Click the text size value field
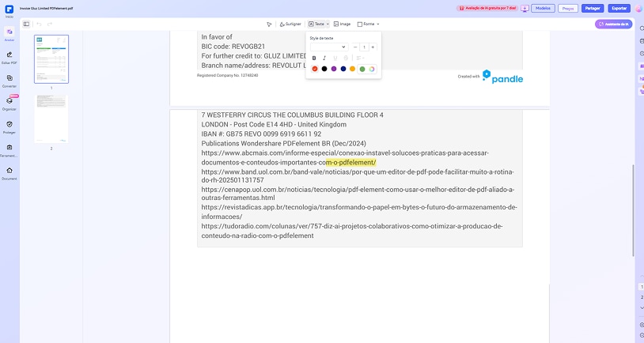Viewport: 644px width, 343px height. point(364,47)
